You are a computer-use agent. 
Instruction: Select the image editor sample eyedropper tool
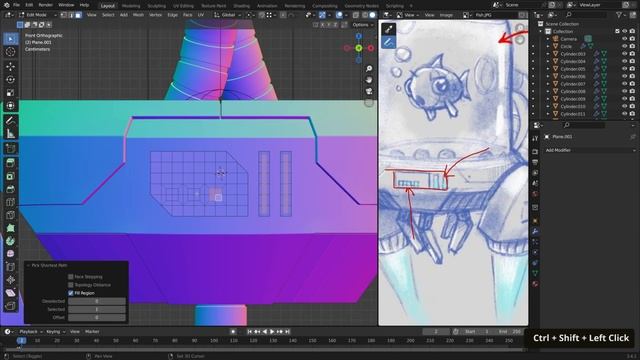[x=389, y=29]
